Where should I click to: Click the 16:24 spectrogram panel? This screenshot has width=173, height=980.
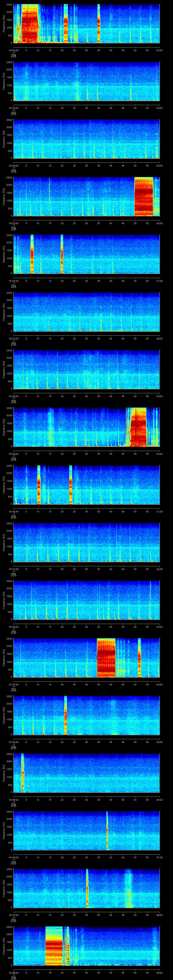86,139
